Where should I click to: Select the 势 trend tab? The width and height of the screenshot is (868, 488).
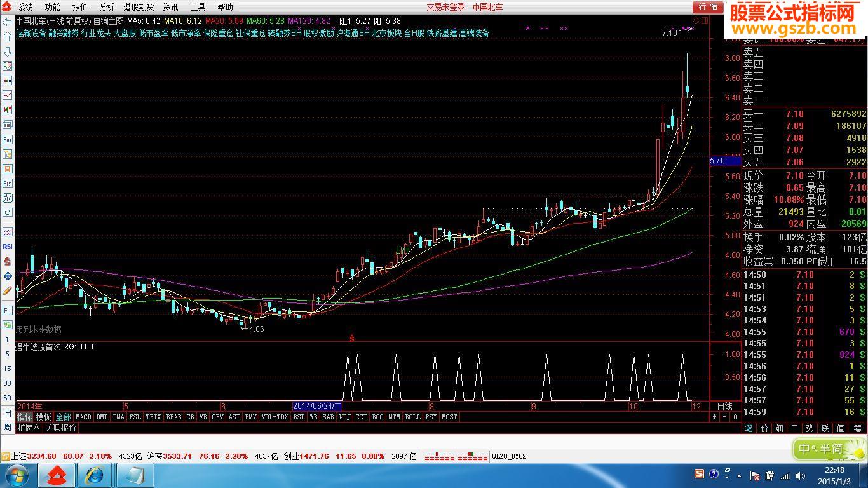[x=810, y=429]
